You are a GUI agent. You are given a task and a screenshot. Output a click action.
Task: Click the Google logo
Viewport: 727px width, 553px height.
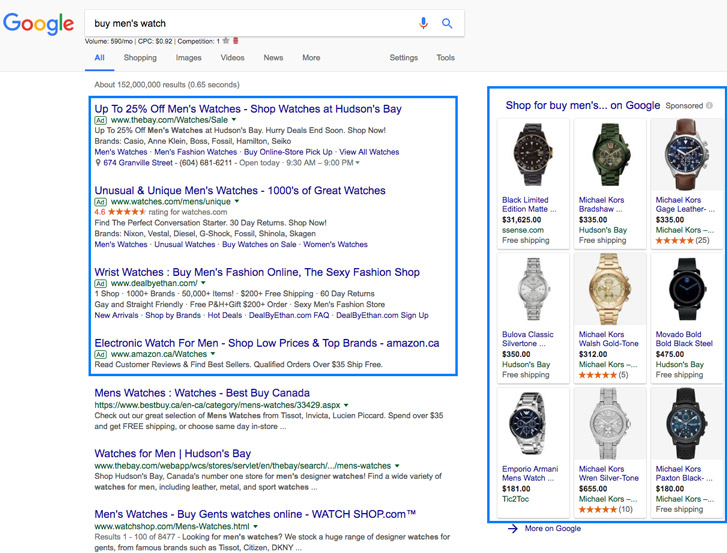pos(38,23)
